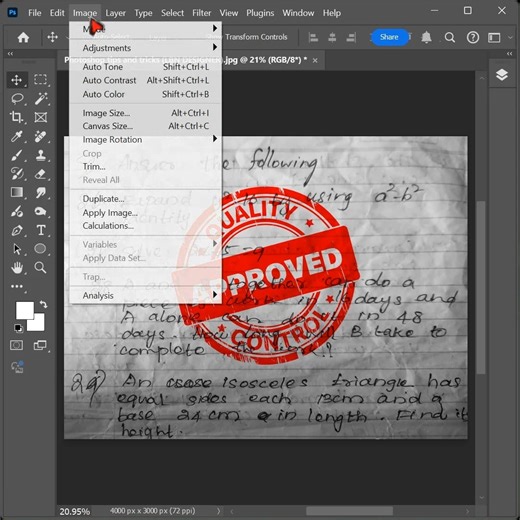Select the History Brush tool
Image resolution: width=520 pixels, height=520 pixels.
pos(16,174)
